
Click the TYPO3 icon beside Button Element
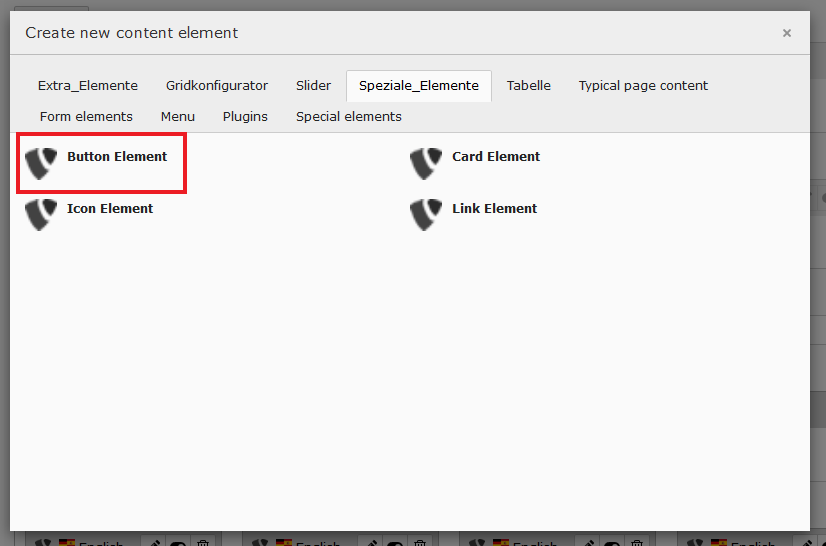pyautogui.click(x=41, y=163)
